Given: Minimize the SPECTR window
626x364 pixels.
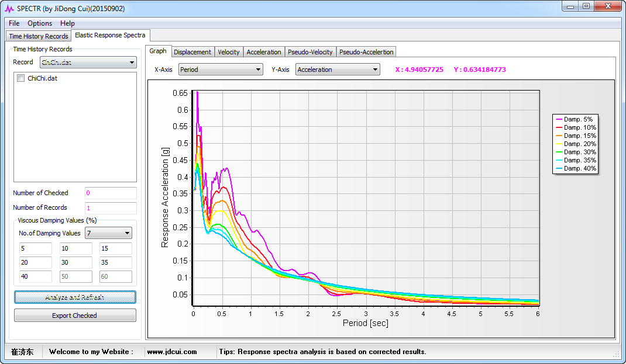Looking at the screenshot, I should [x=570, y=6].
